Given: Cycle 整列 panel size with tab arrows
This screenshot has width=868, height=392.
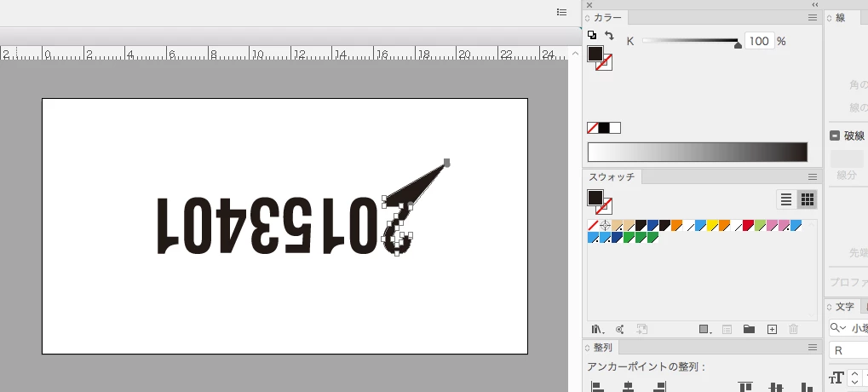Looking at the screenshot, I should pyautogui.click(x=588, y=348).
